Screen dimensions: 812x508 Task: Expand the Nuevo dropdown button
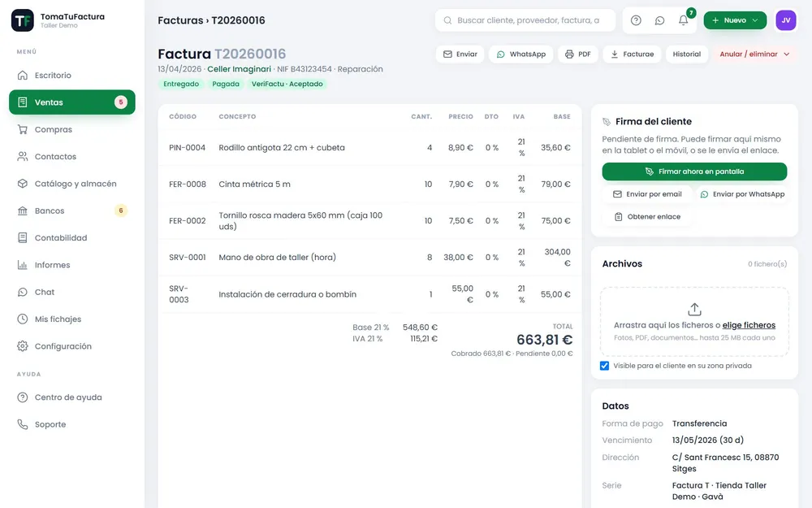pyautogui.click(x=735, y=20)
